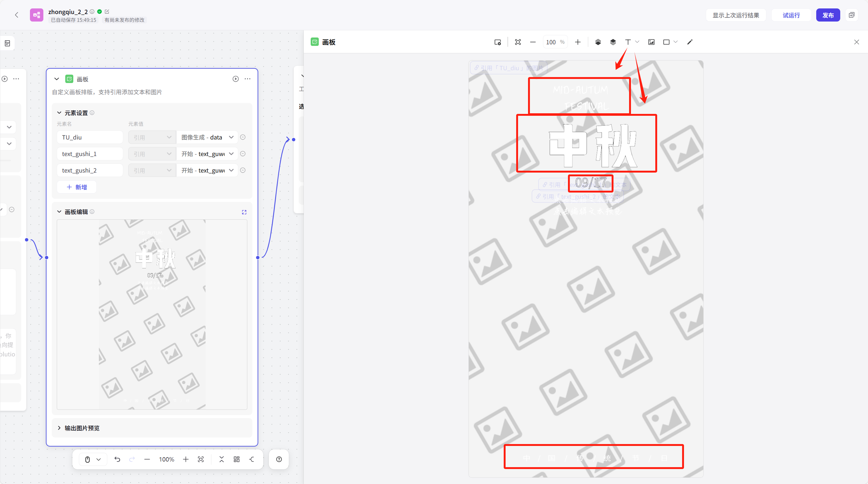Fit the drawing board to screen
Image resolution: width=868 pixels, height=484 pixels.
click(x=518, y=42)
